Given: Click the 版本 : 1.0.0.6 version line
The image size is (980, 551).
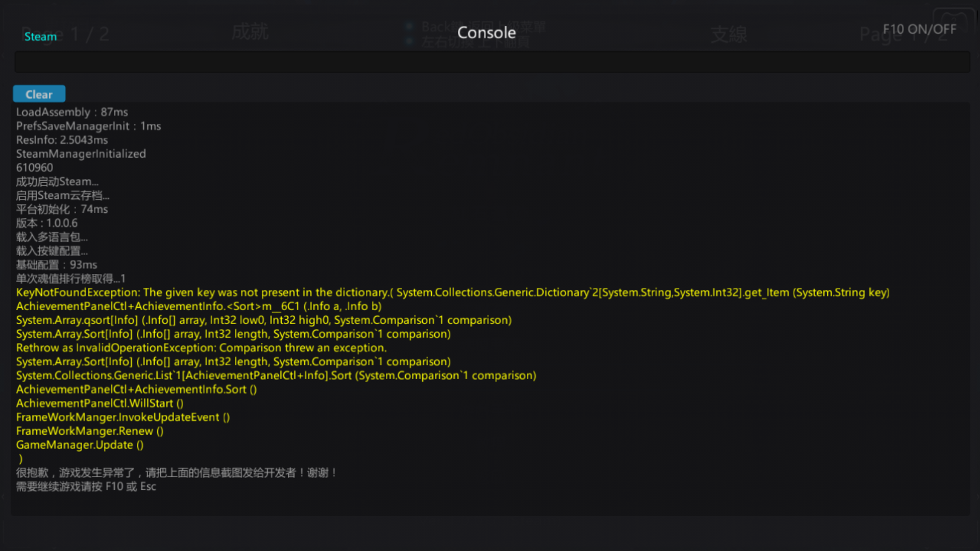Looking at the screenshot, I should [46, 223].
